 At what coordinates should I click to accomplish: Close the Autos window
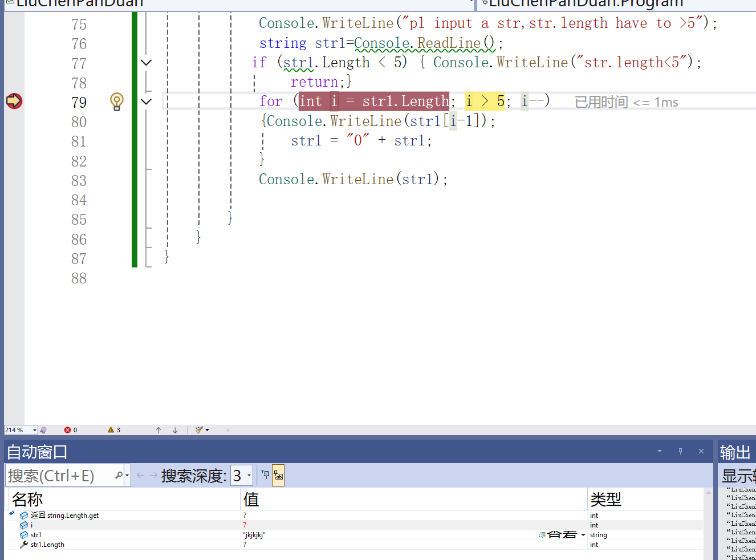pyautogui.click(x=701, y=451)
